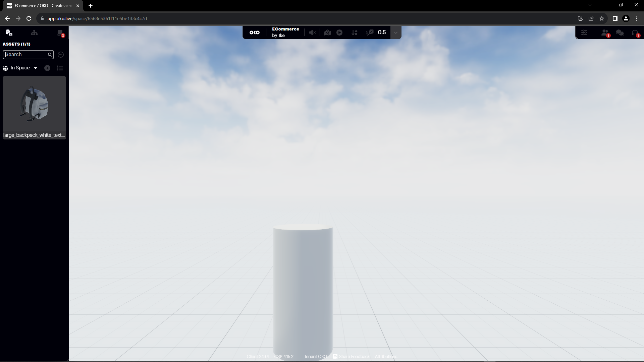Click the sort objects arrow icon
Image resolution: width=644 pixels, height=362 pixels.
click(x=355, y=33)
